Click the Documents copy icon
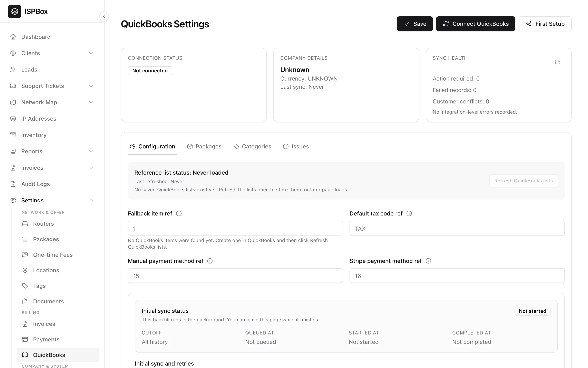Viewport: 588px width, 368px height. [25, 301]
